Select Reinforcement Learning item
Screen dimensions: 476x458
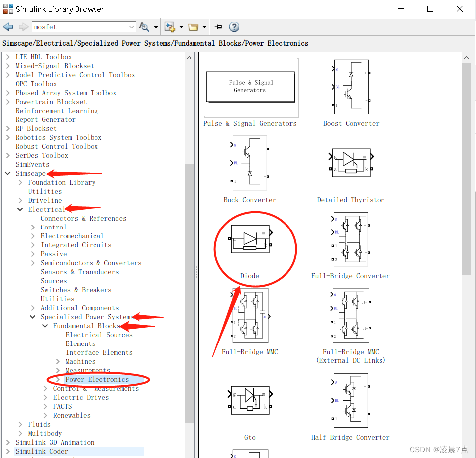[57, 111]
